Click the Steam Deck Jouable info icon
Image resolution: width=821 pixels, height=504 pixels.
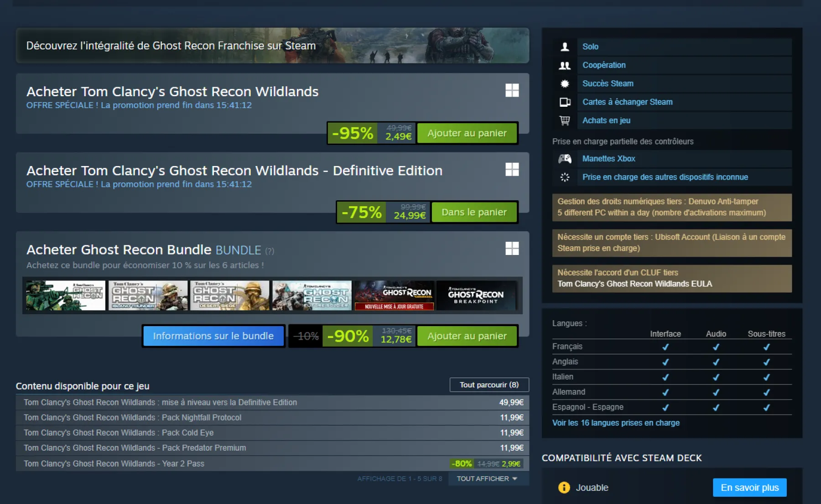[x=564, y=488]
